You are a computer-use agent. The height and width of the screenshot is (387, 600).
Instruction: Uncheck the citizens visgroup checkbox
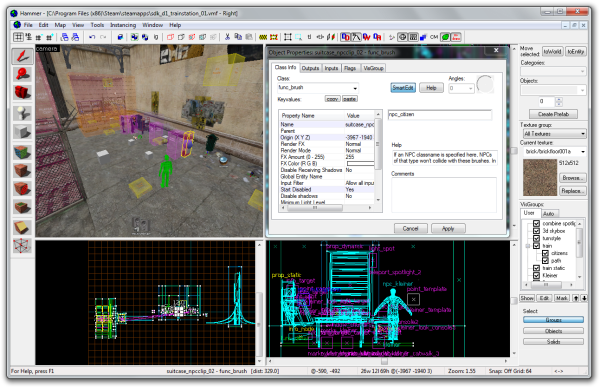pos(545,253)
